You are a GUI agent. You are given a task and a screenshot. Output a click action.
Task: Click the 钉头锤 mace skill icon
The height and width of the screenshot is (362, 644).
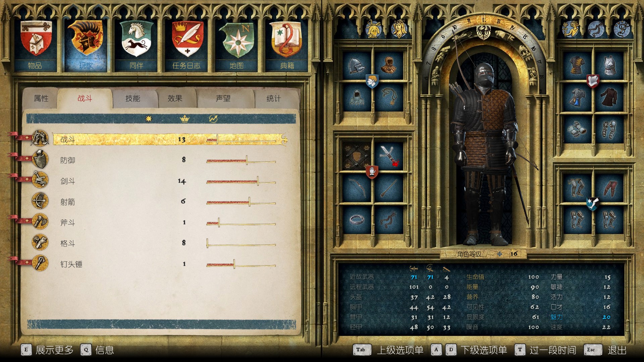(40, 263)
